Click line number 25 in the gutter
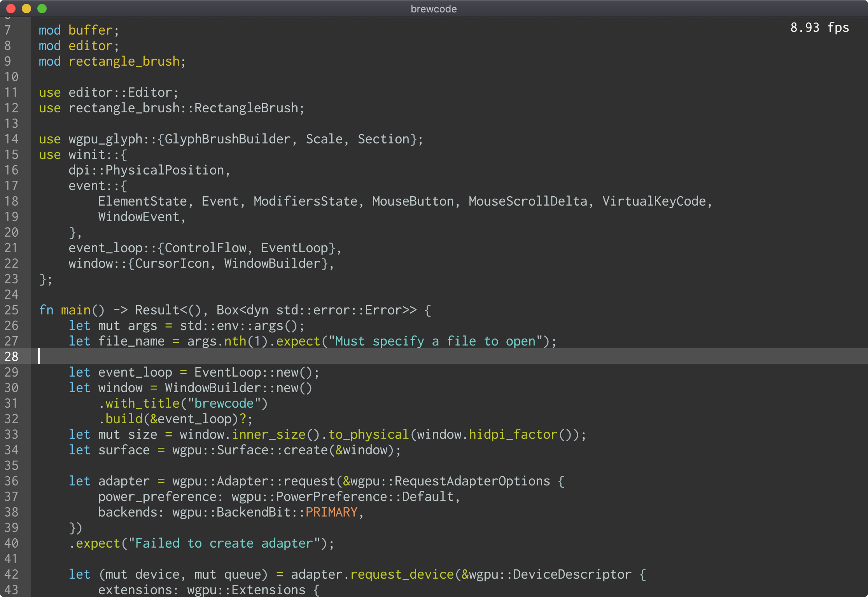This screenshot has width=868, height=597. click(x=11, y=310)
